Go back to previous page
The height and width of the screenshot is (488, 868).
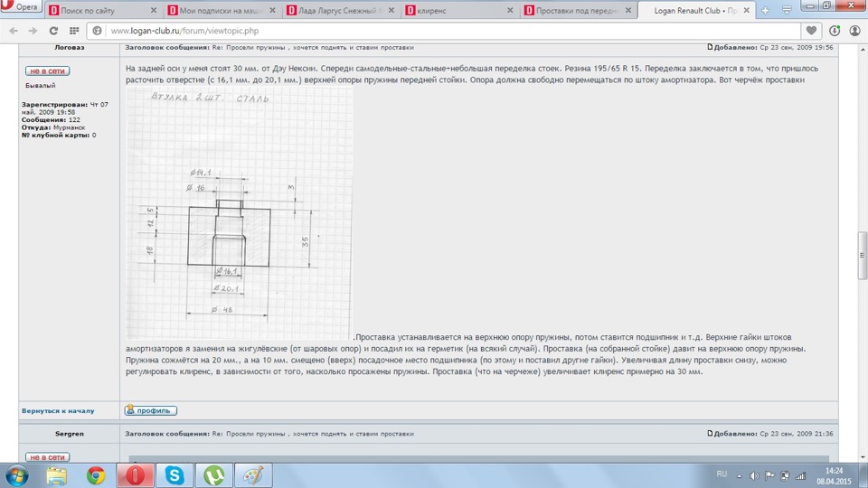coord(14,31)
